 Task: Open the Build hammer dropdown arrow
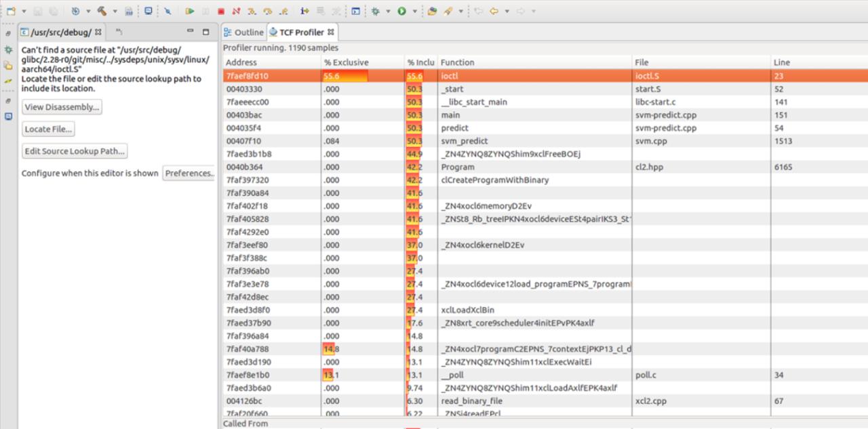(x=114, y=12)
